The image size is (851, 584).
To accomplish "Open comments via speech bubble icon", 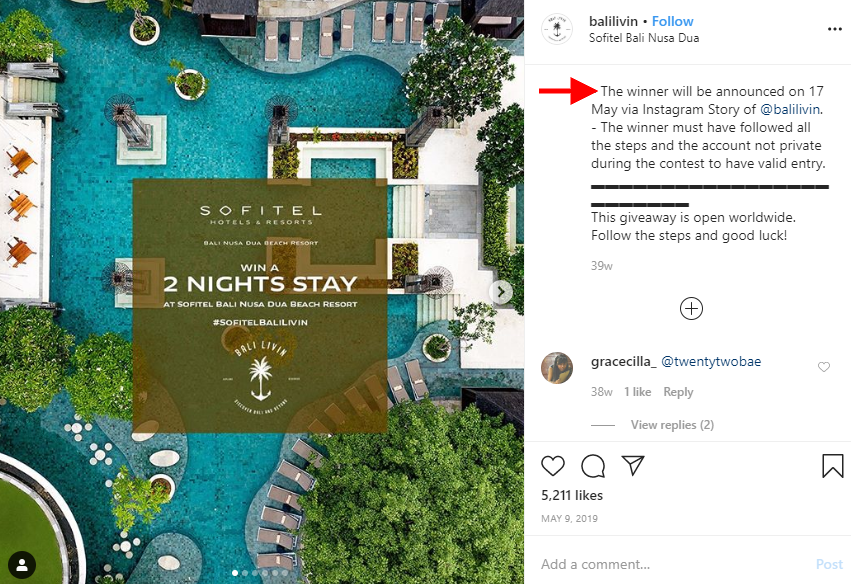I will 593,466.
